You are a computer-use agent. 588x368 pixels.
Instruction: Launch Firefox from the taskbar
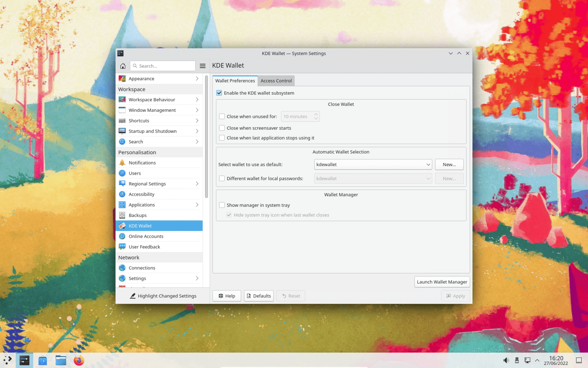[79, 360]
